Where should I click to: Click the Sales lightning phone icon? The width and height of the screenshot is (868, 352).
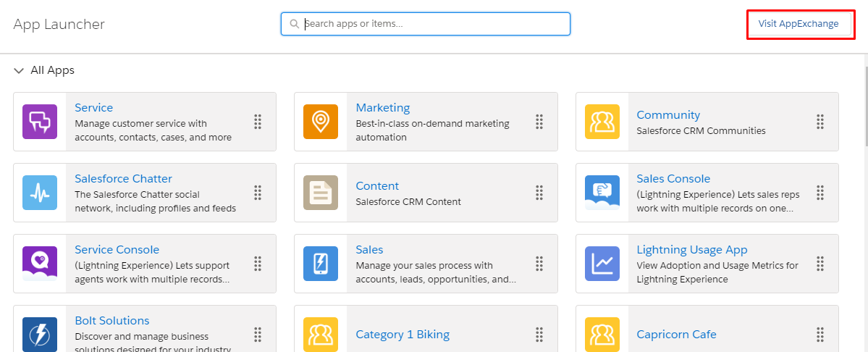tap(321, 264)
